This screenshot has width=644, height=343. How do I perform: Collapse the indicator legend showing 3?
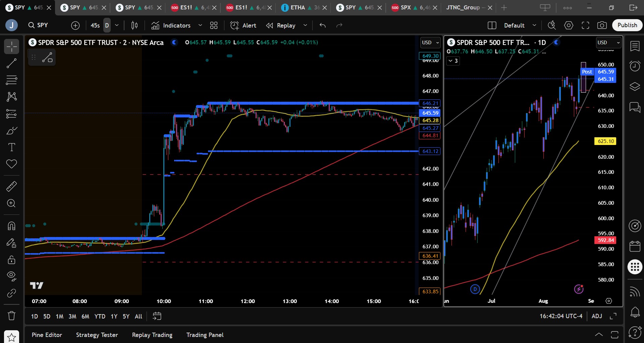(x=453, y=61)
